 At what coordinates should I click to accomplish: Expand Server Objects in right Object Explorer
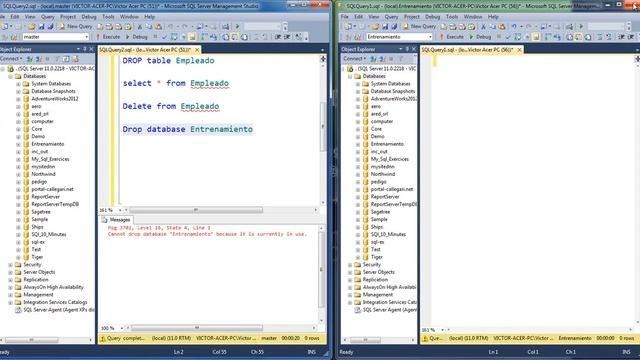[x=350, y=272]
